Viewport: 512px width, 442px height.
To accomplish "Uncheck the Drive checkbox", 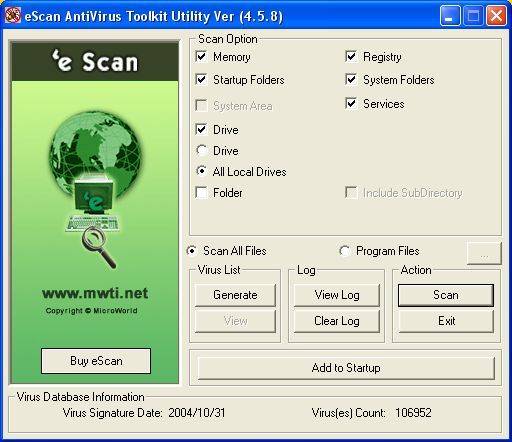I will coord(202,129).
